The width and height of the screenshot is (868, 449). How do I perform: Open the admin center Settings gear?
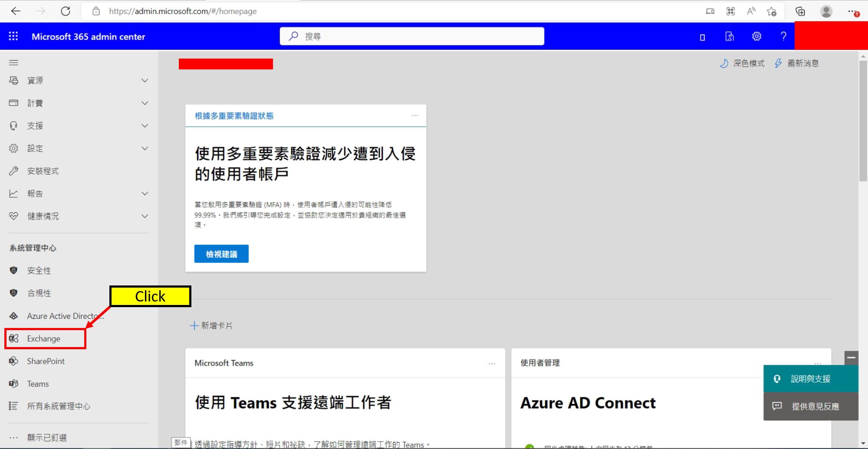pos(756,36)
